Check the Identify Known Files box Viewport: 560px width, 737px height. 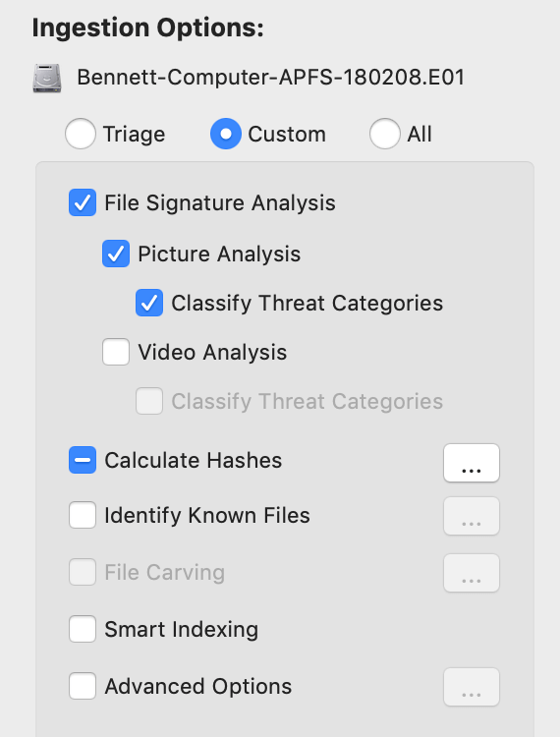[83, 515]
